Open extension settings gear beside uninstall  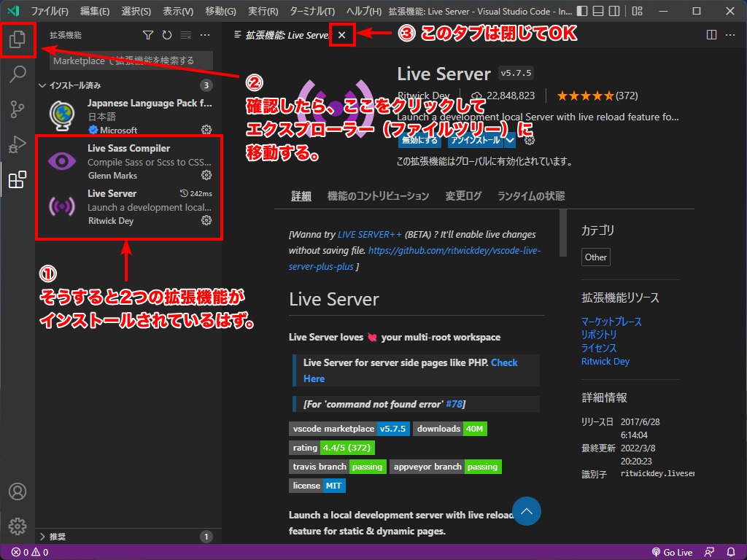[530, 141]
